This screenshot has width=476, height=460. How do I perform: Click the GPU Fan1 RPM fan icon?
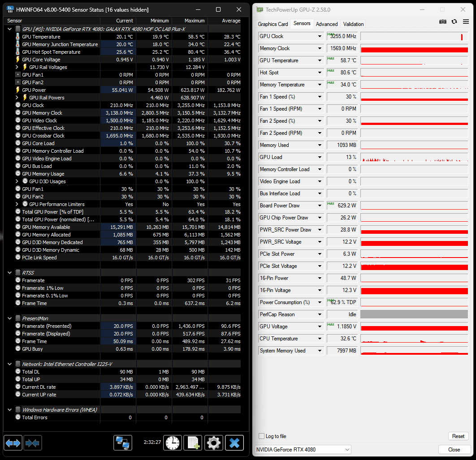click(18, 75)
